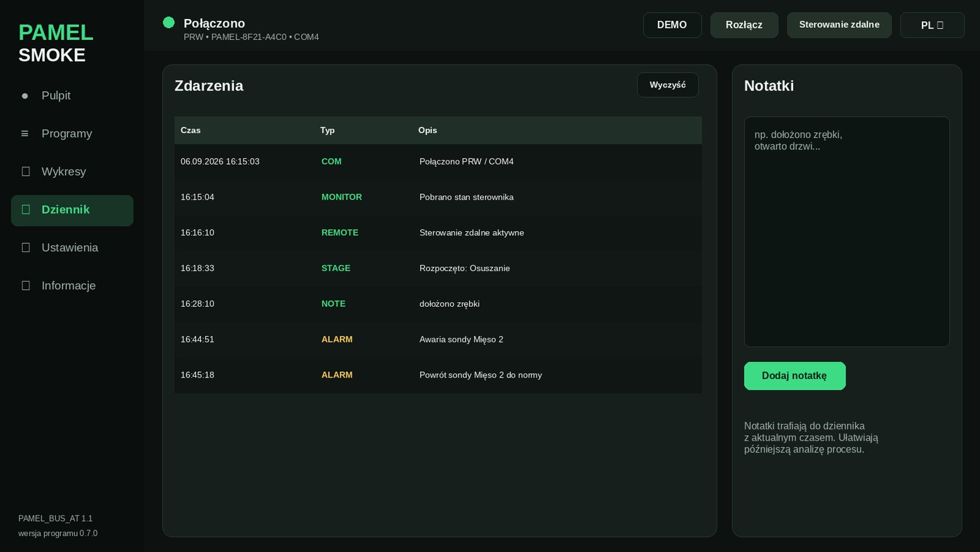Click 'Powrót sondy Mięso 2 do normy' entry
The width and height of the screenshot is (980, 552).
(x=481, y=375)
